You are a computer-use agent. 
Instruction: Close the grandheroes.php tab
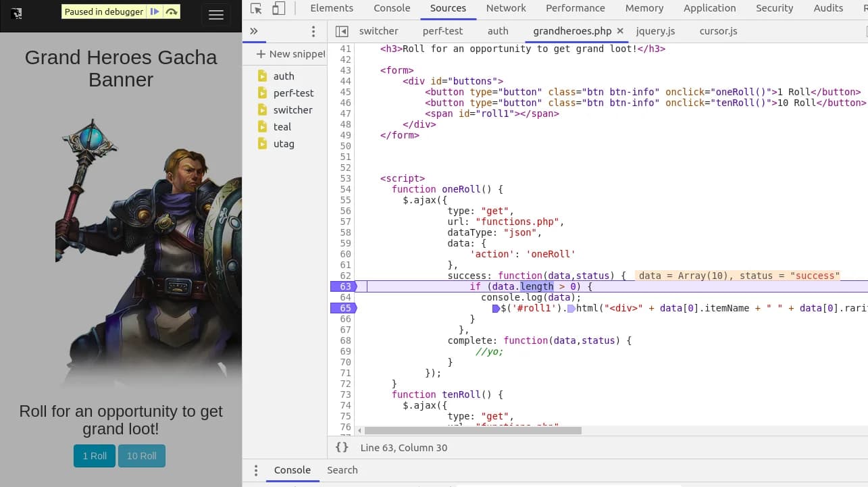point(620,30)
